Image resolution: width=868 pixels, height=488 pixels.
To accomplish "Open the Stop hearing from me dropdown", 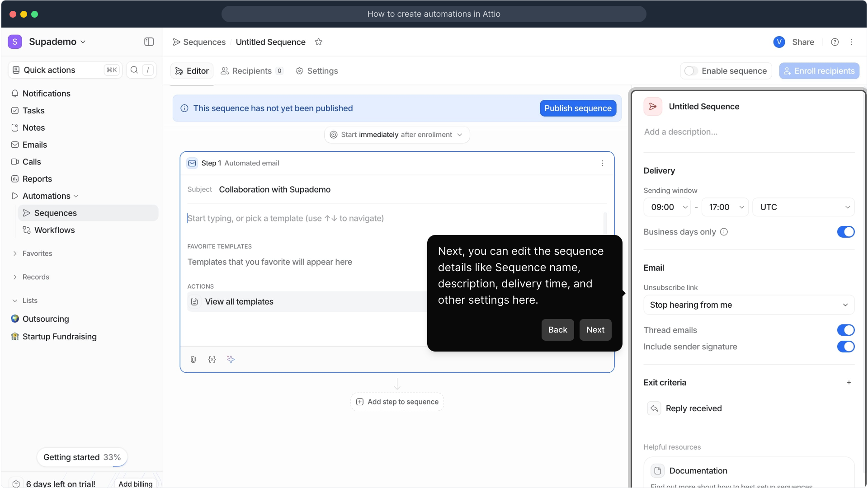I will click(749, 305).
